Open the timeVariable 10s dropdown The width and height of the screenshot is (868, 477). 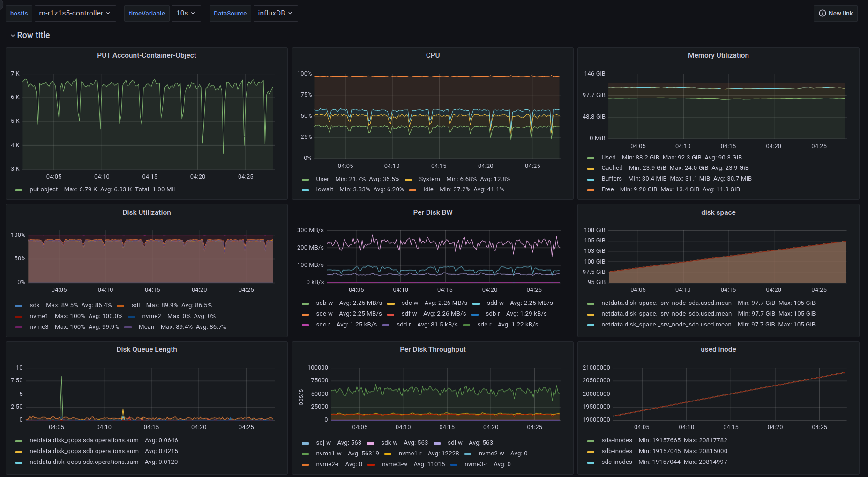point(186,13)
